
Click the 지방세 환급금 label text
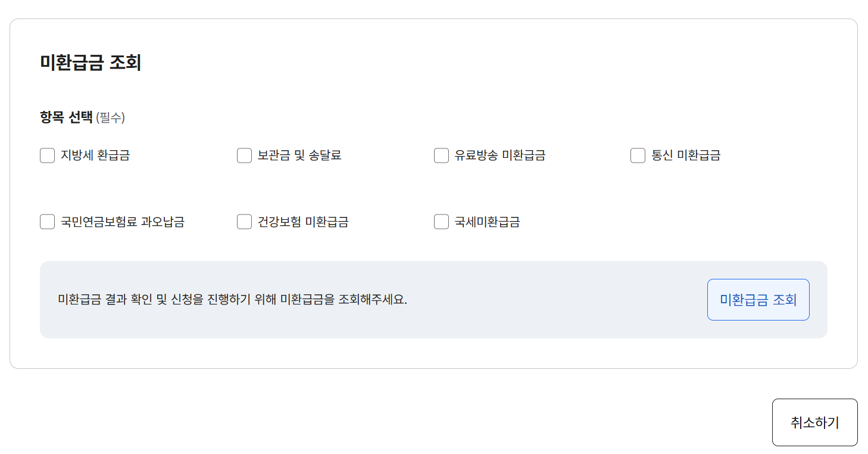click(95, 156)
